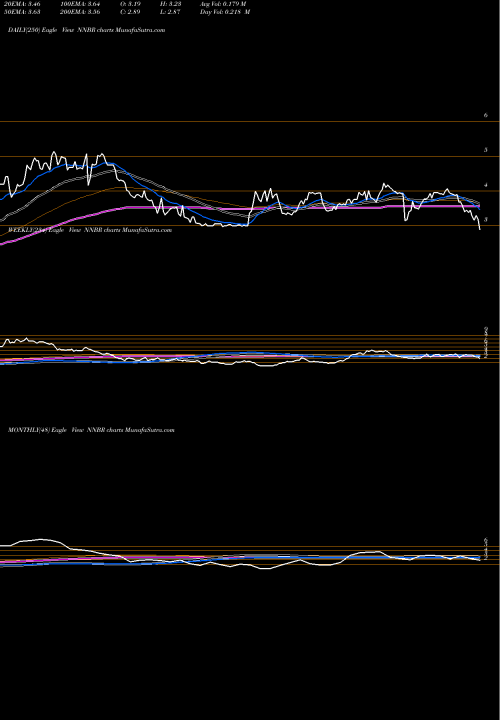The height and width of the screenshot is (720, 500).
Task: Click the Avg Vol 0.179 M reading
Action: click(x=223, y=4)
